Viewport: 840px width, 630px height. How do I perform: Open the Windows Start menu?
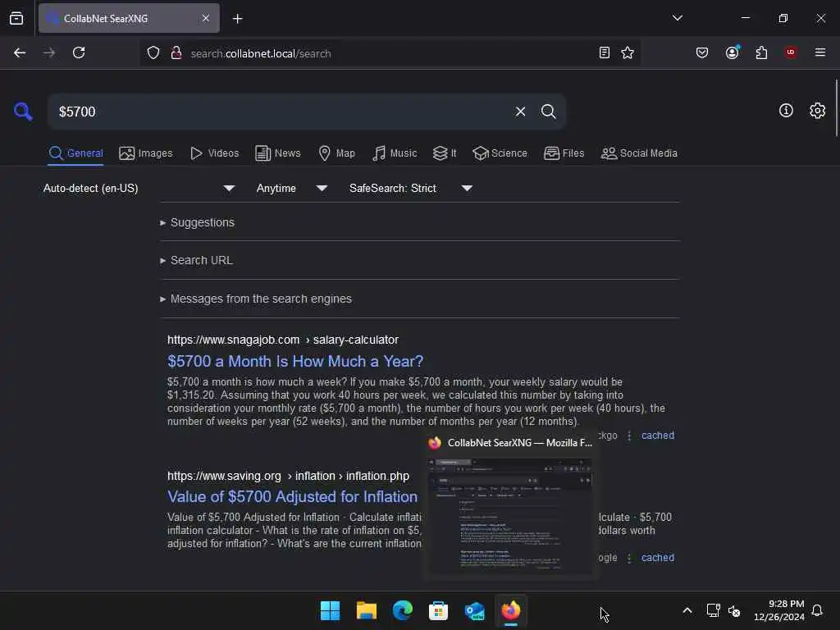pyautogui.click(x=330, y=610)
